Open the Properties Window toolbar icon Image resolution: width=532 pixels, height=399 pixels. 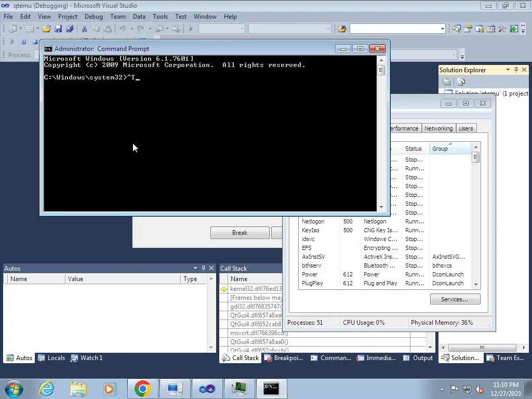pyautogui.click(x=468, y=29)
